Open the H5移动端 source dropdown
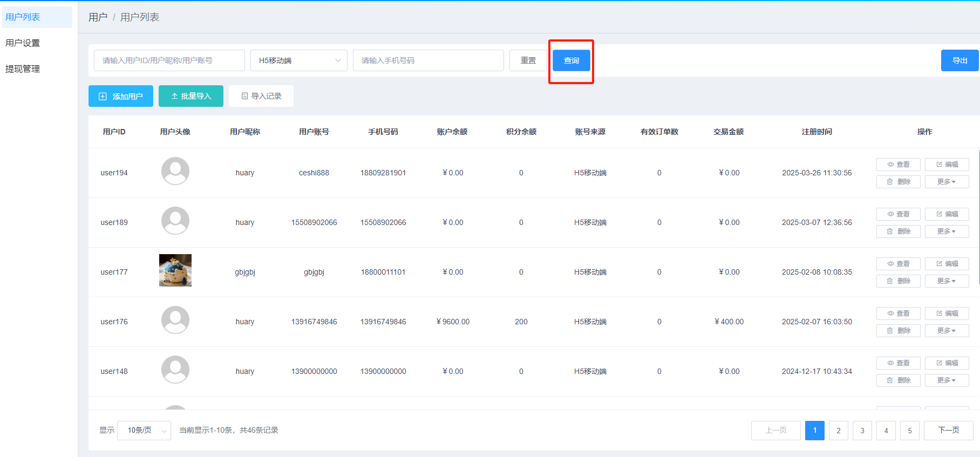Image resolution: width=980 pixels, height=457 pixels. point(299,60)
